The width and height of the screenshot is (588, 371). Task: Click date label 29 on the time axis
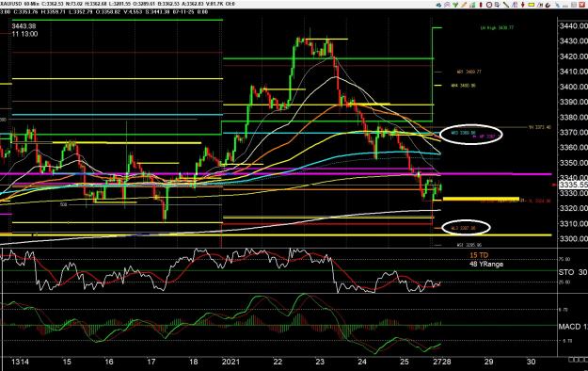[488, 362]
